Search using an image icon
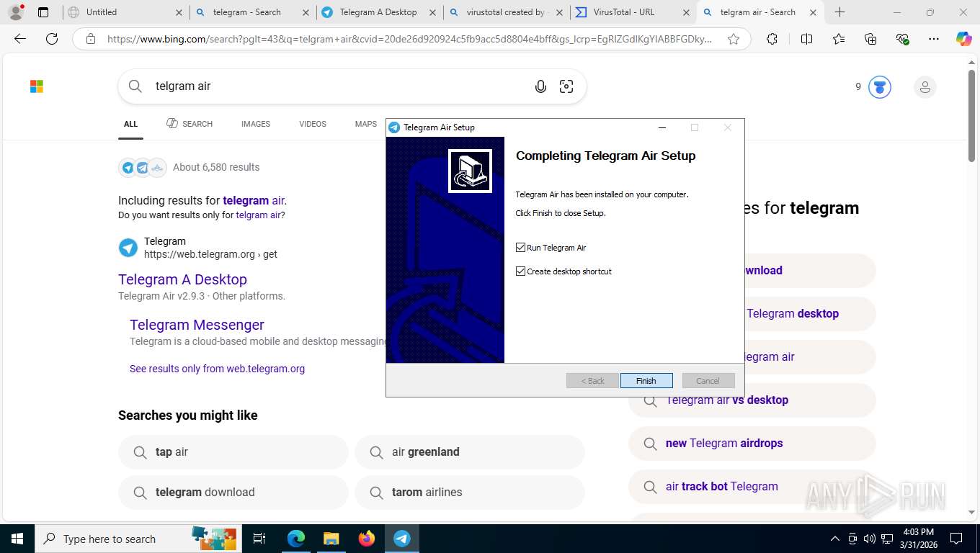Viewport: 980px width, 553px height. coord(566,86)
